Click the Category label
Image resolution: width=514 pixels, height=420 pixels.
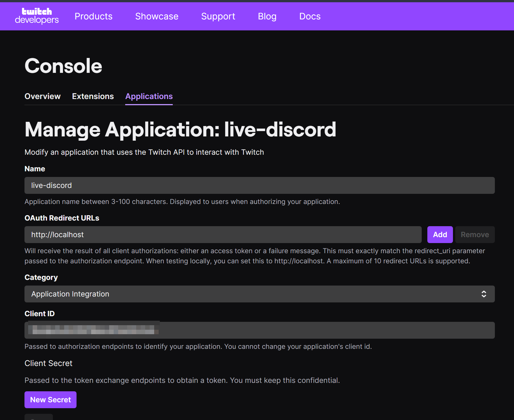click(x=41, y=277)
